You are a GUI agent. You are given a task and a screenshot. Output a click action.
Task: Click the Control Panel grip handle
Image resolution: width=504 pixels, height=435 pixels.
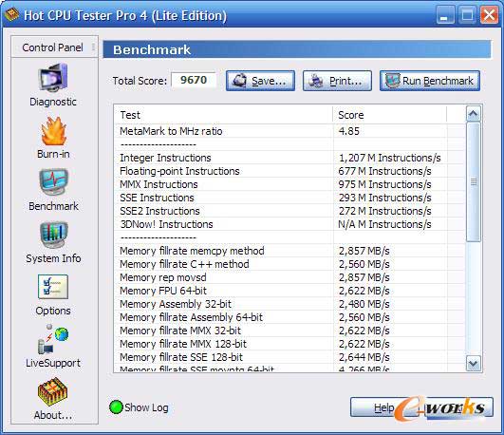coord(93,47)
